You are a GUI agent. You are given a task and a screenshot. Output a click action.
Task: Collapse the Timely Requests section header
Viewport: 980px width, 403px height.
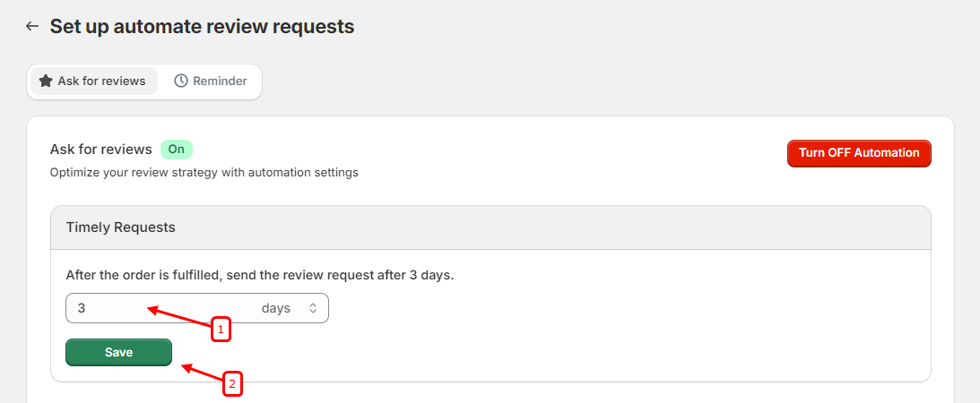coord(490,227)
